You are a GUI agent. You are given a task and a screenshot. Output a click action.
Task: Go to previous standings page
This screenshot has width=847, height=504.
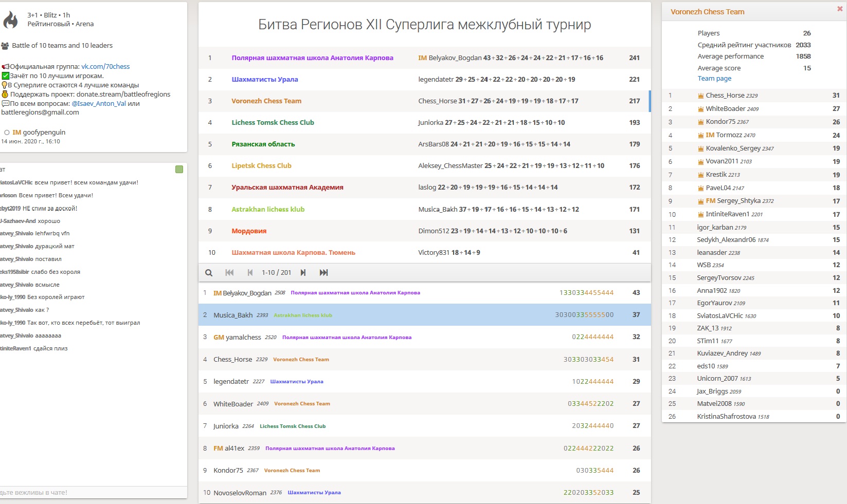[250, 273]
